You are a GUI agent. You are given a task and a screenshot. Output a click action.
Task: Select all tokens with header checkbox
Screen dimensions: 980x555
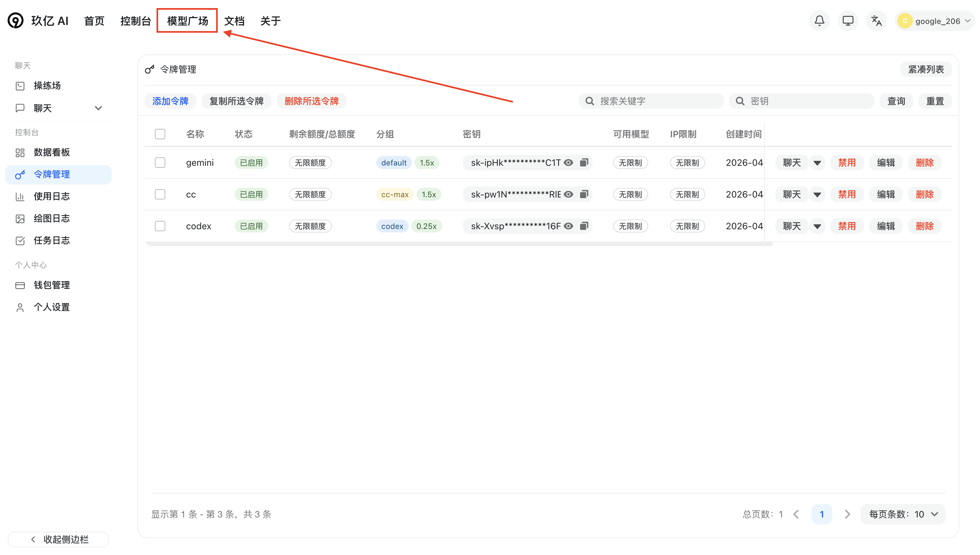point(160,134)
